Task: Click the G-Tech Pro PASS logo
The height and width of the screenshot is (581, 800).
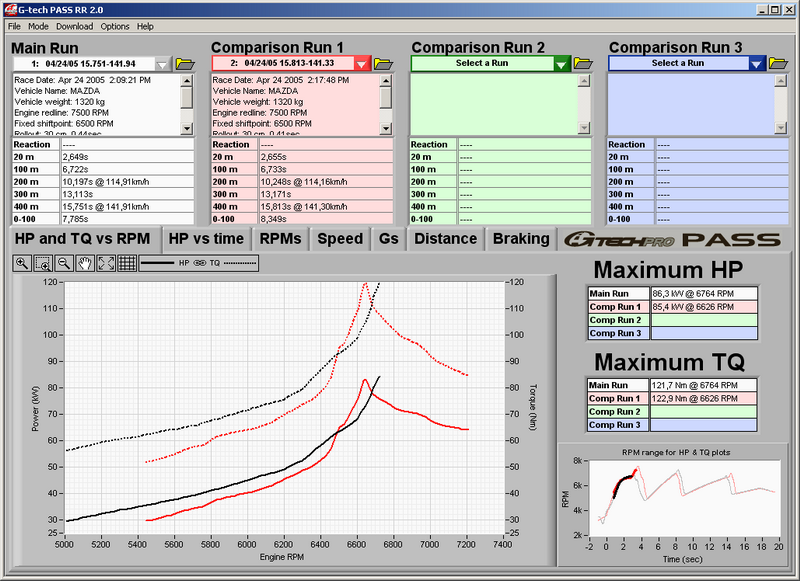Action: tap(672, 239)
